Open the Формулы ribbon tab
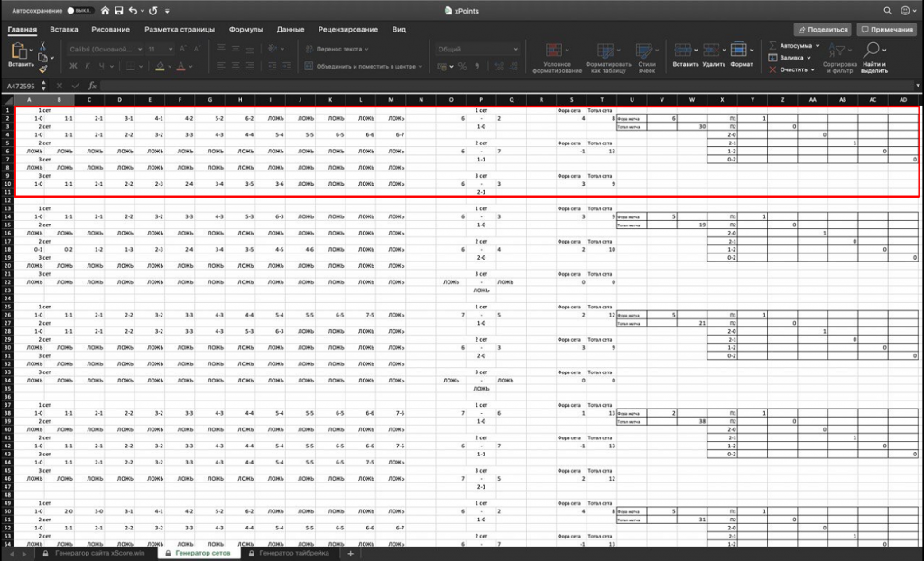This screenshot has height=561, width=924. click(x=245, y=30)
